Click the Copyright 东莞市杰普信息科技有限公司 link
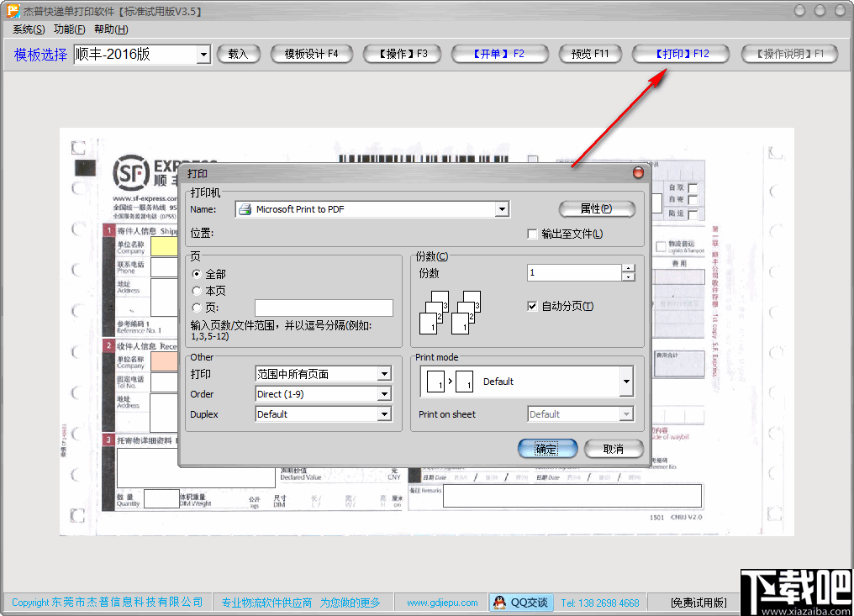854x616 pixels. click(x=108, y=603)
